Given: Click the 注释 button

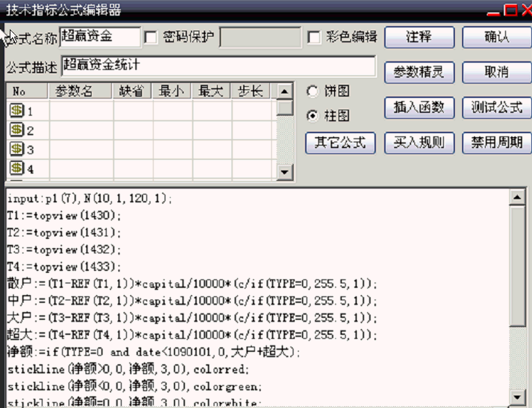Looking at the screenshot, I should click(x=419, y=37).
